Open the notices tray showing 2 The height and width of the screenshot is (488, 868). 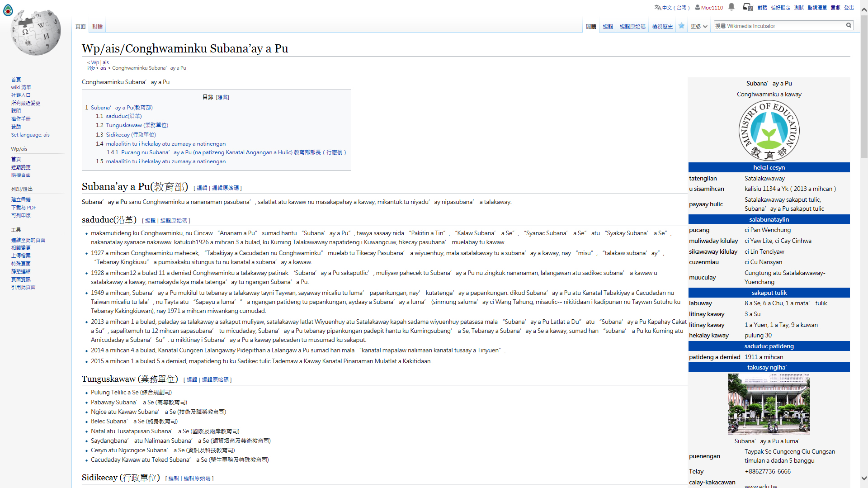748,7
